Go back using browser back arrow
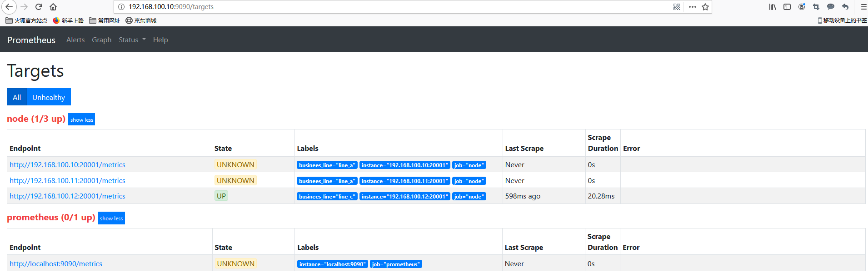 click(9, 7)
